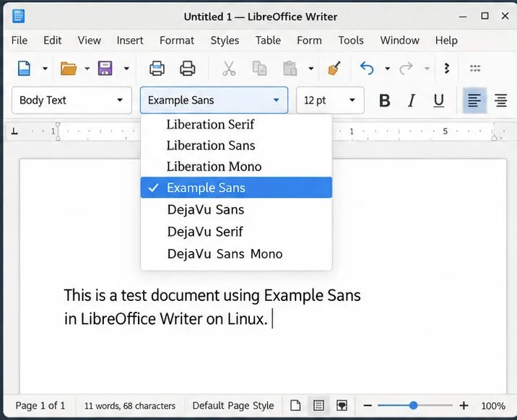Click zoom out minus icon
The image size is (517, 420).
point(368,406)
